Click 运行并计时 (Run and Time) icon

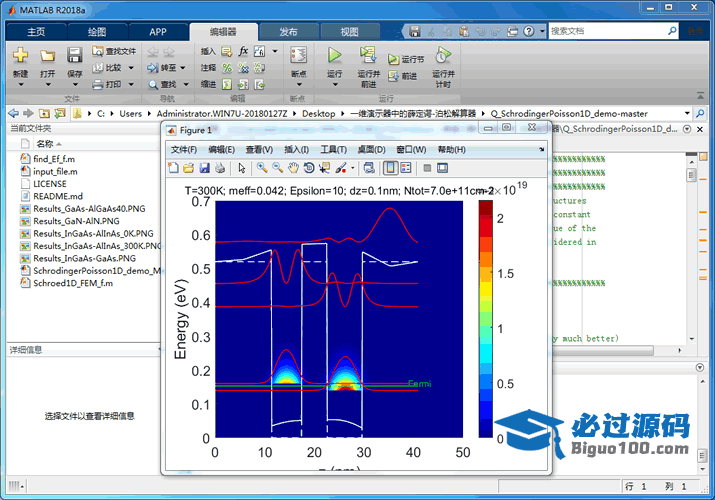443,55
